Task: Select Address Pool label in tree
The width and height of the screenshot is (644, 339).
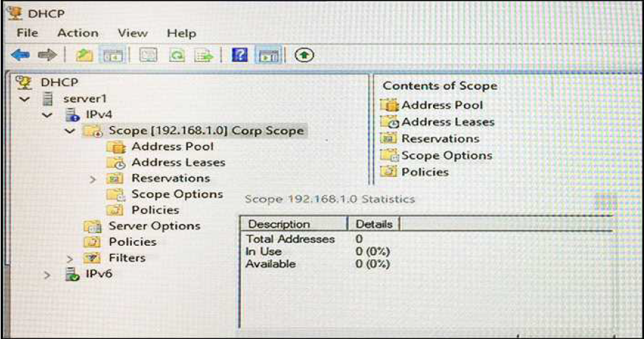Action: (173, 146)
